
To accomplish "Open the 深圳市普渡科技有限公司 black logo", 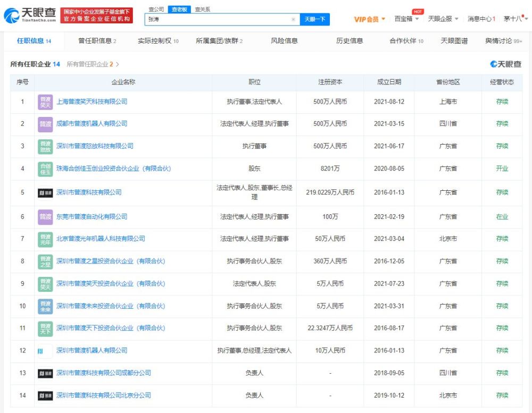I will click(x=45, y=192).
